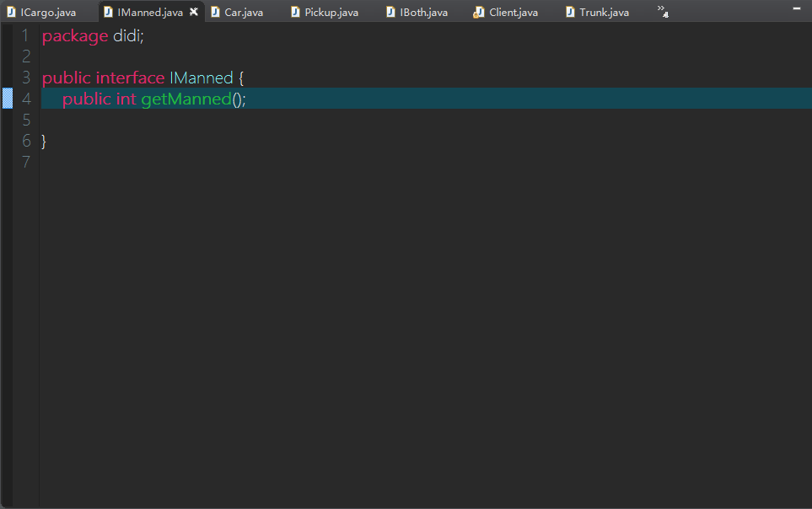Click line number 4 in the gutter

pyautogui.click(x=25, y=99)
